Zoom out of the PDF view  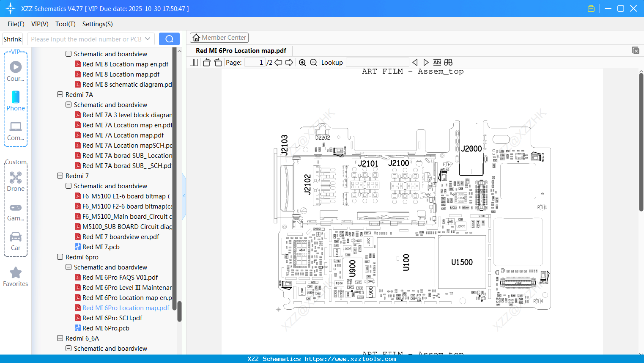tap(313, 62)
